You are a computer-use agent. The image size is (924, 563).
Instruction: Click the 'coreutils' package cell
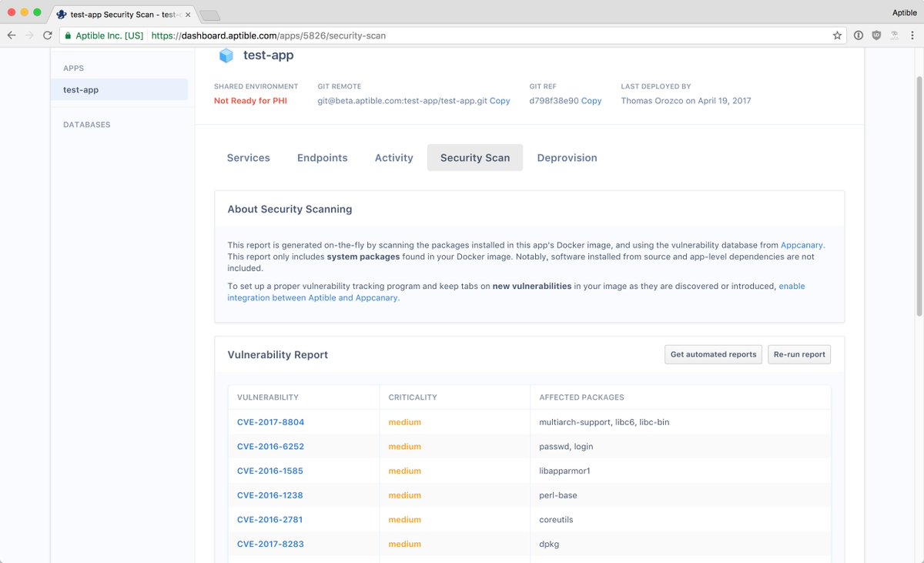556,520
